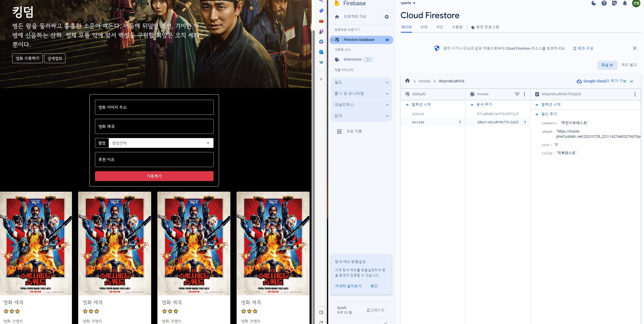
Task: Open movies collection three-dot menu
Action: (524, 94)
